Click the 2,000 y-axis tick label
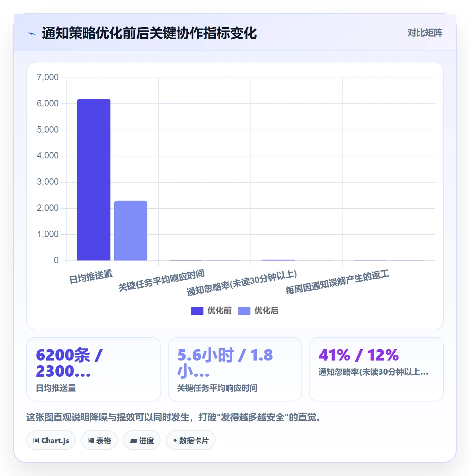The height and width of the screenshot is (476, 470). pyautogui.click(x=48, y=208)
